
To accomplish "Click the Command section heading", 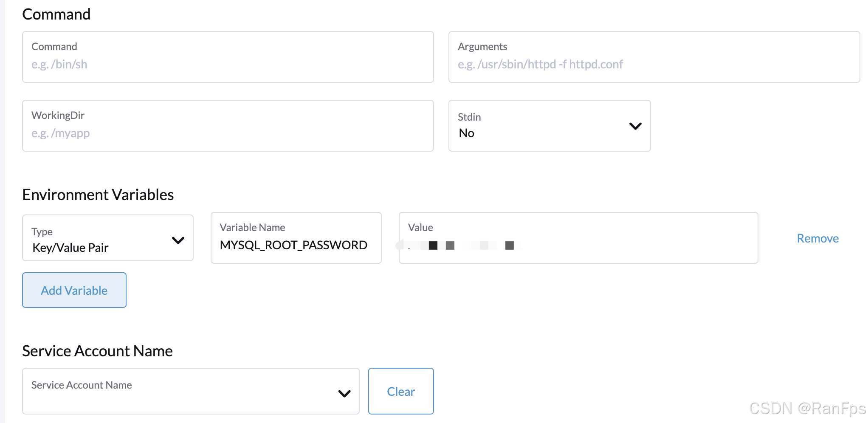I will click(x=56, y=14).
